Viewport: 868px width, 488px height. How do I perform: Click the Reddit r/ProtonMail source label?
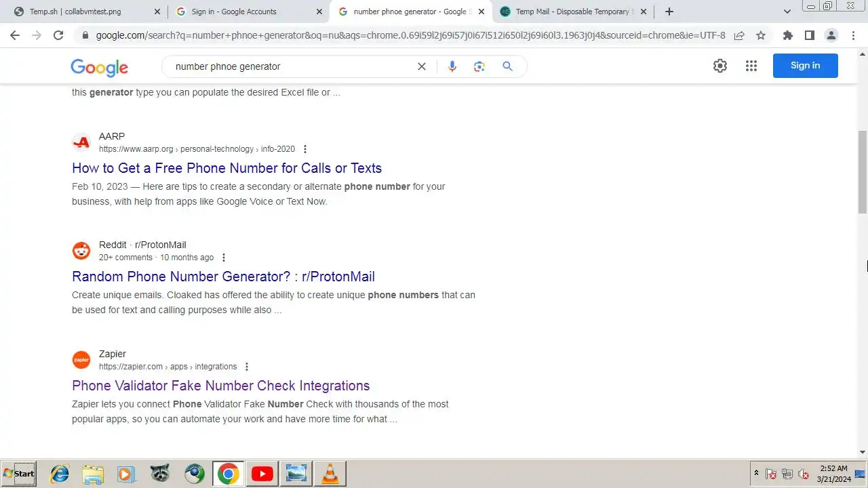(142, 245)
